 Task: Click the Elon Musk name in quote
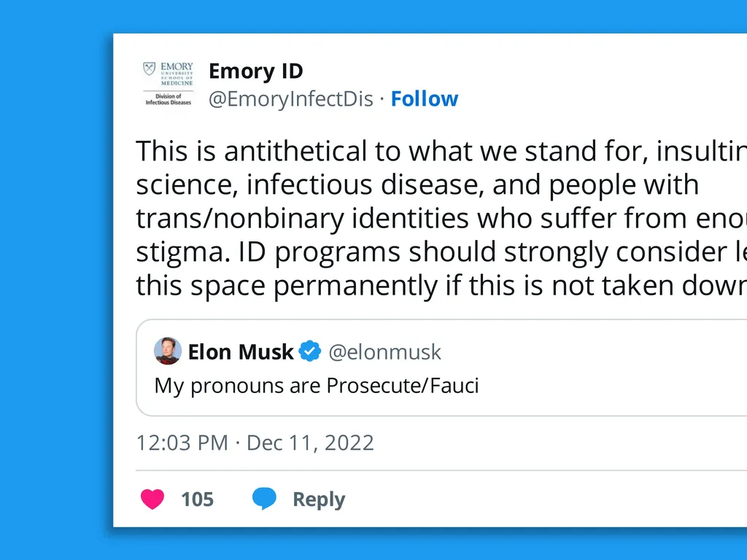pyautogui.click(x=241, y=352)
